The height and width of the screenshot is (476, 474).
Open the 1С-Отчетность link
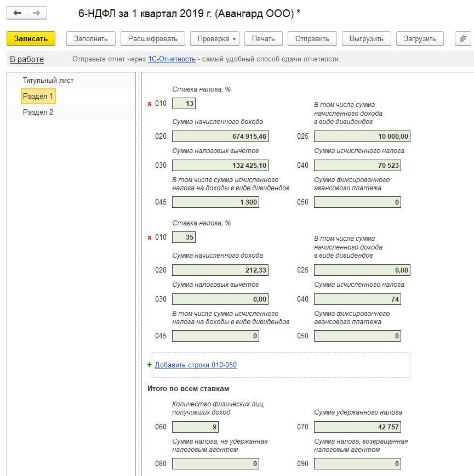[x=172, y=59]
